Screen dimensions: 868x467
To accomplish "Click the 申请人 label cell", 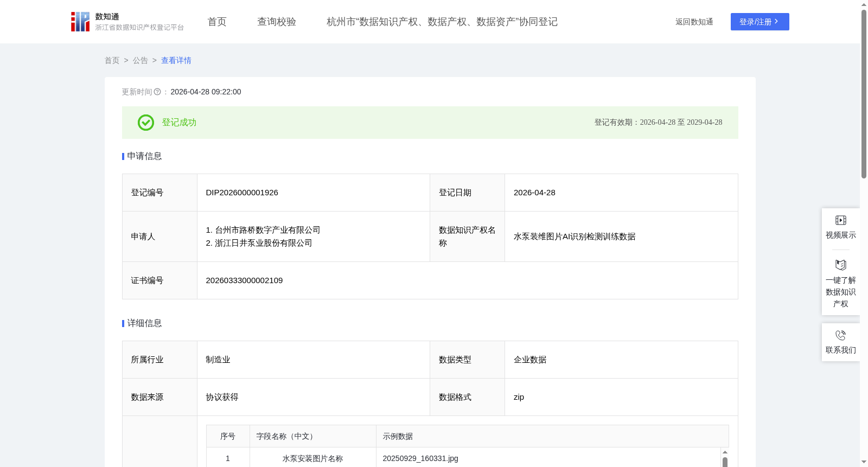I will tap(159, 236).
